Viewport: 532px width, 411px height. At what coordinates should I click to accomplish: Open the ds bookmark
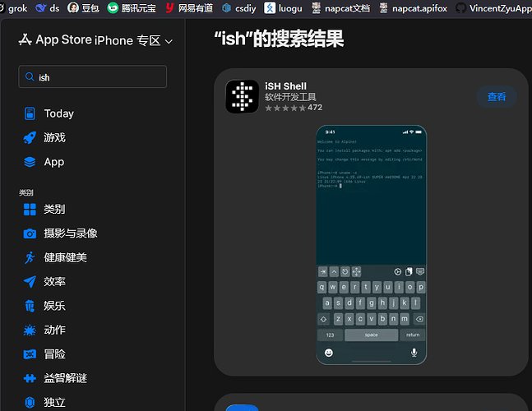48,8
